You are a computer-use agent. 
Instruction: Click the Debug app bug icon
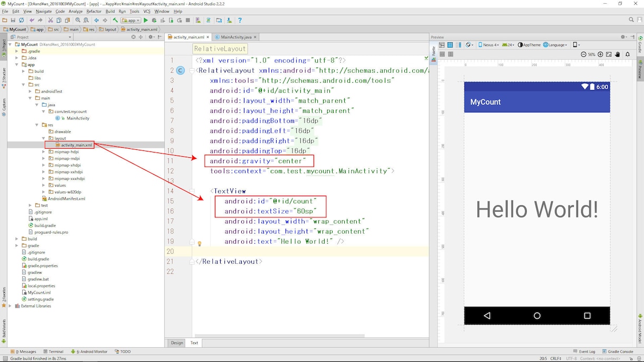[154, 20]
